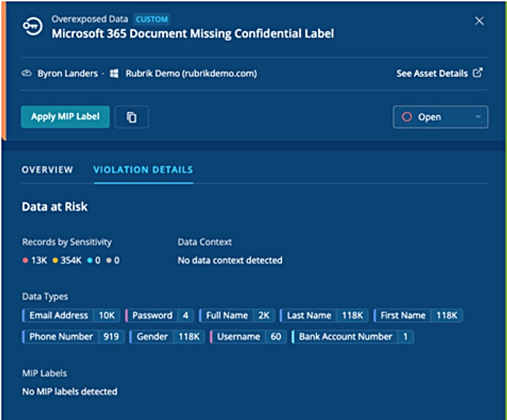
Task: Click the Records by Sensitivity label
Action: point(67,242)
